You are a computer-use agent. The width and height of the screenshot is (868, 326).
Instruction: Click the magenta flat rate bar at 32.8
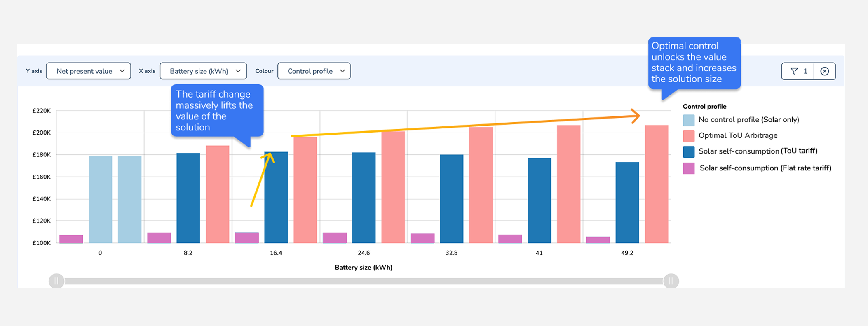tap(422, 238)
